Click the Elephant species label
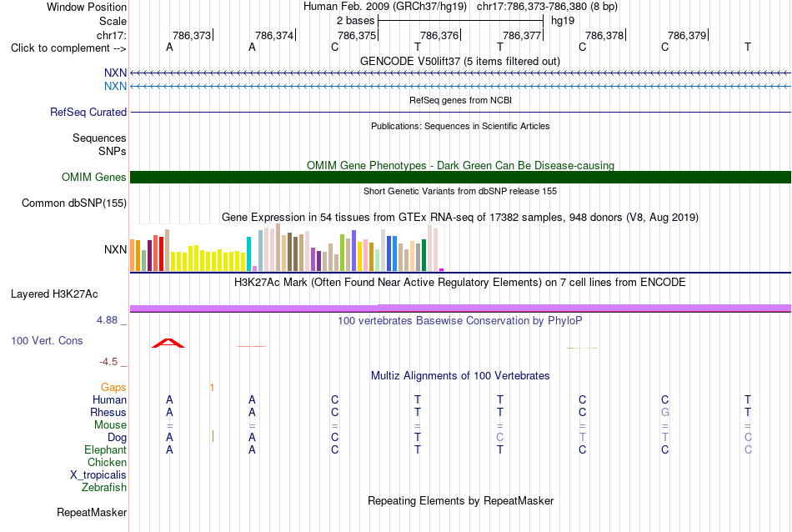The height and width of the screenshot is (532, 792). [105, 449]
